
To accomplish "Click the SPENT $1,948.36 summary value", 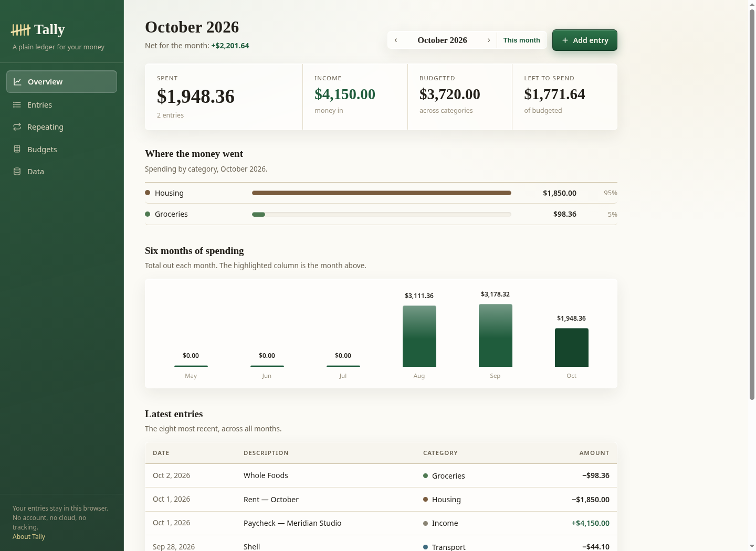I will pyautogui.click(x=196, y=97).
